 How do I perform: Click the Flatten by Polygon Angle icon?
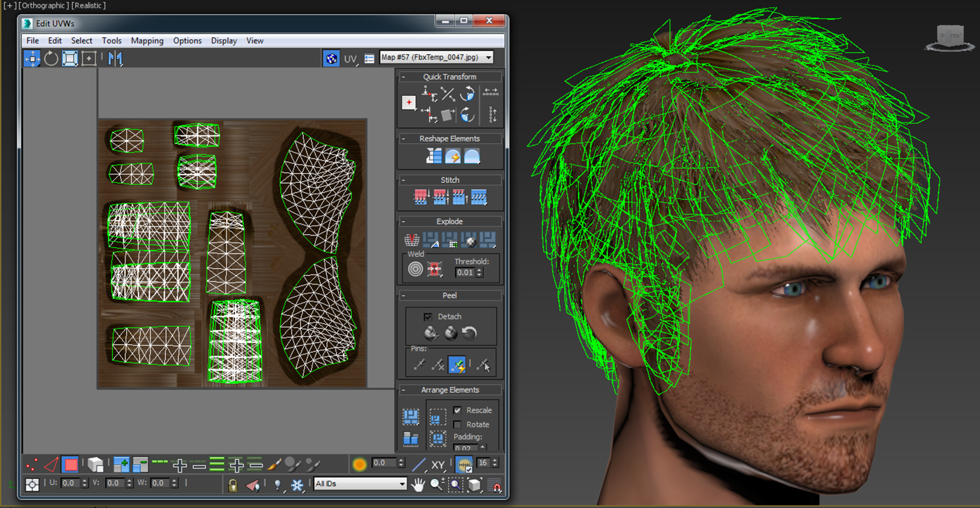431,240
